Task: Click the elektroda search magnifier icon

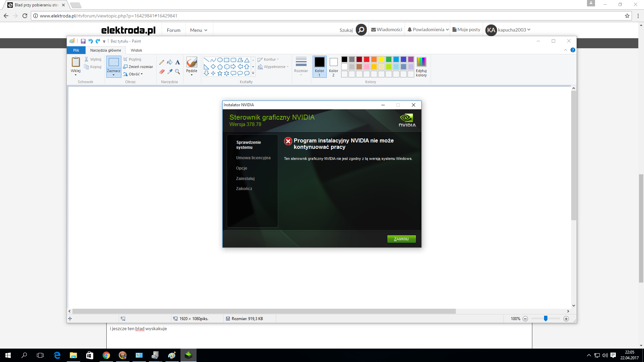Action: [361, 30]
